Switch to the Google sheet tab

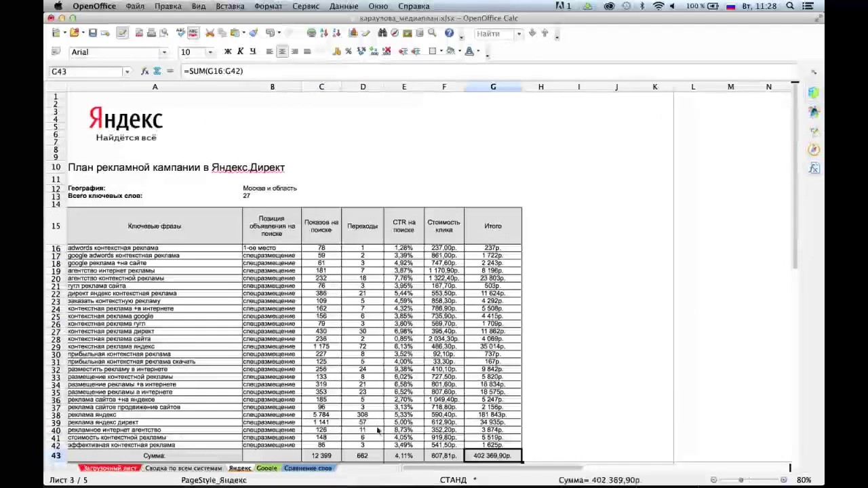tap(267, 468)
